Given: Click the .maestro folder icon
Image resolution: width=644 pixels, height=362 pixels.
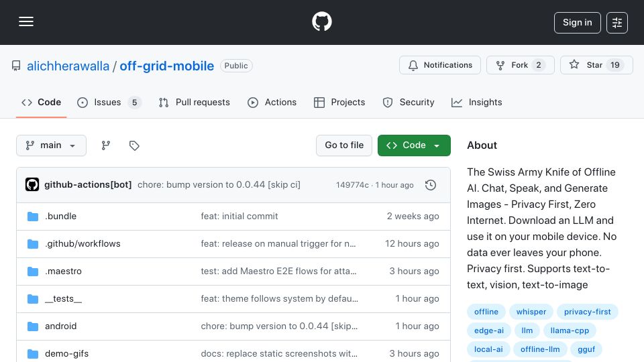Looking at the screenshot, I should [33, 271].
